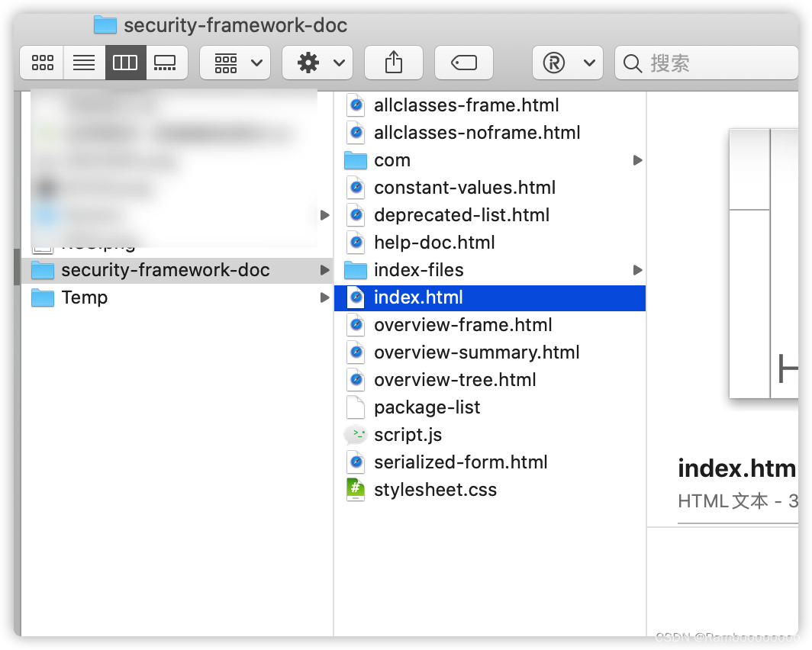
Task: Open the group-by arrangement dropdown
Action: (x=235, y=63)
